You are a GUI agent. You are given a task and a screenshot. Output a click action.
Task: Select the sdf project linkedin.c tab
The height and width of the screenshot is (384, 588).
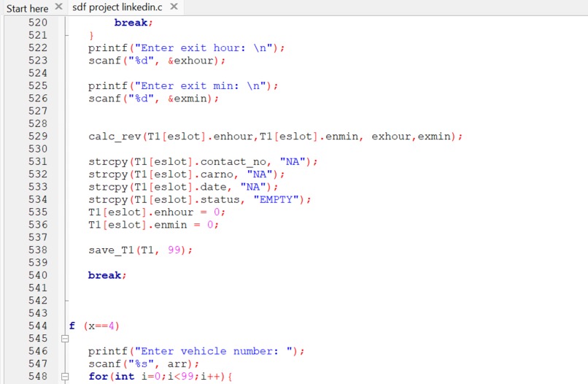[x=117, y=7]
